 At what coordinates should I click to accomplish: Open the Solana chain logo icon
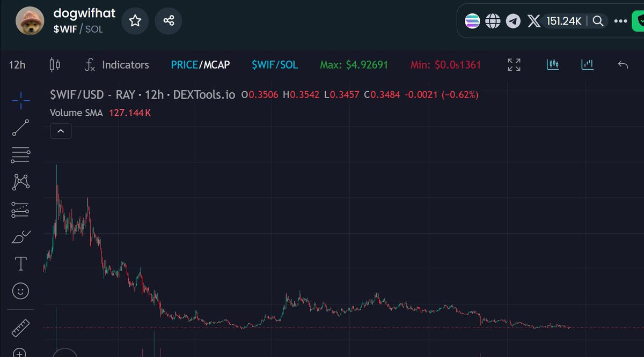tap(472, 21)
